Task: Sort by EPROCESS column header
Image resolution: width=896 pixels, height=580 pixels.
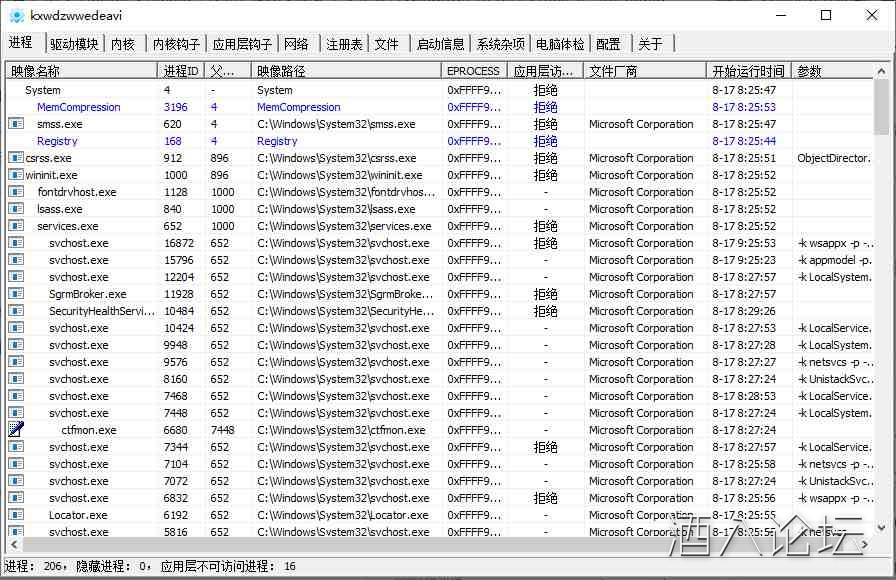Action: click(x=474, y=71)
